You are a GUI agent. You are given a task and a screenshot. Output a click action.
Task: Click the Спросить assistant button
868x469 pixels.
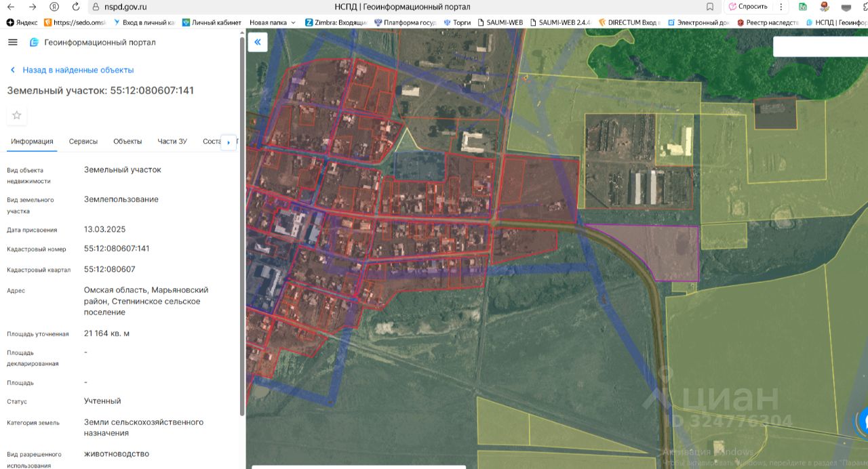tap(748, 7)
